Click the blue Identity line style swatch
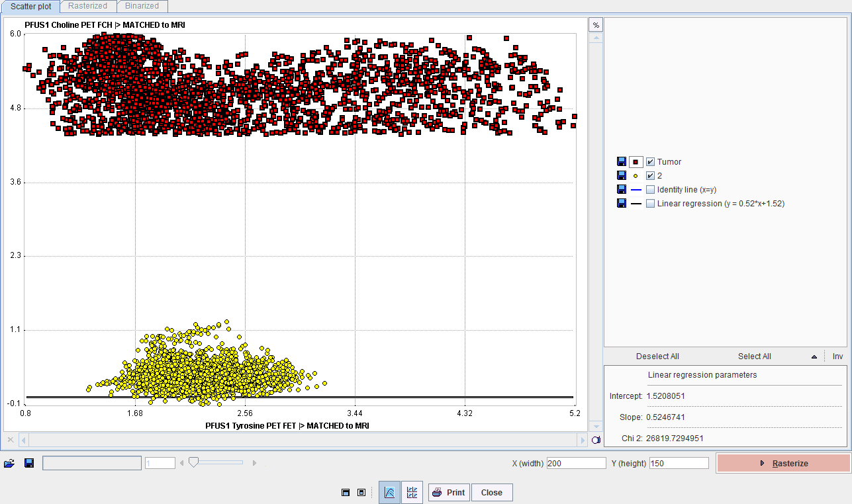The width and height of the screenshot is (852, 504). (x=636, y=189)
